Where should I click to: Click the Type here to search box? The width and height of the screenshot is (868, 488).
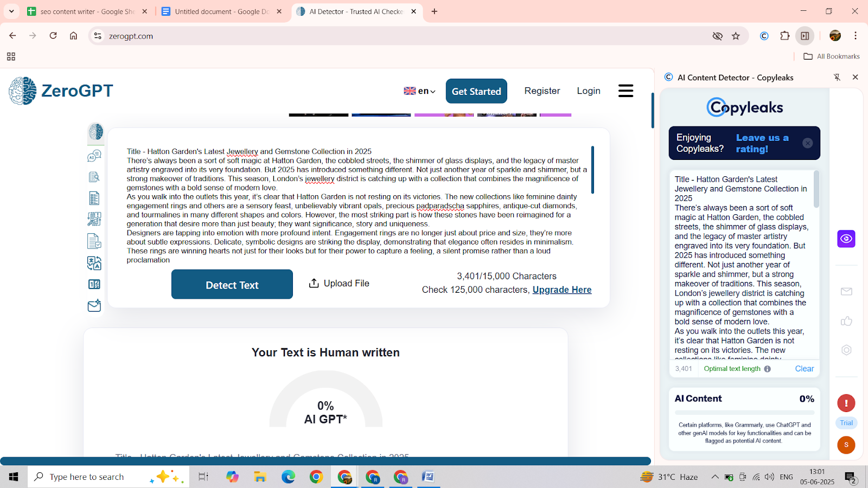108,477
